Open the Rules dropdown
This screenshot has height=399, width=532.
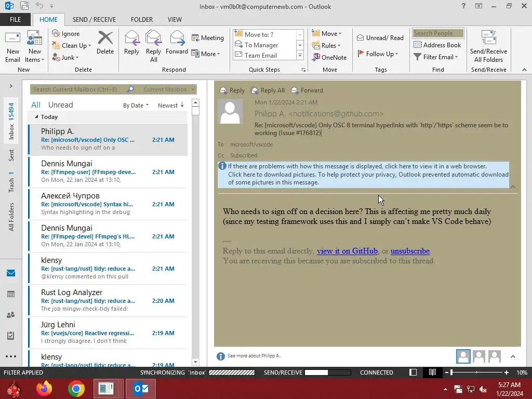click(x=326, y=46)
